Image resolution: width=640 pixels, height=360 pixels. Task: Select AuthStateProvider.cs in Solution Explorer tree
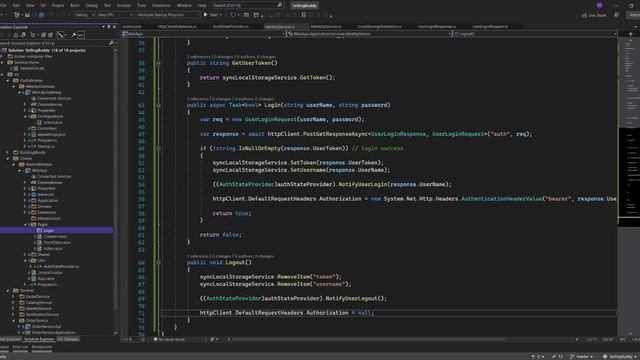(61, 267)
